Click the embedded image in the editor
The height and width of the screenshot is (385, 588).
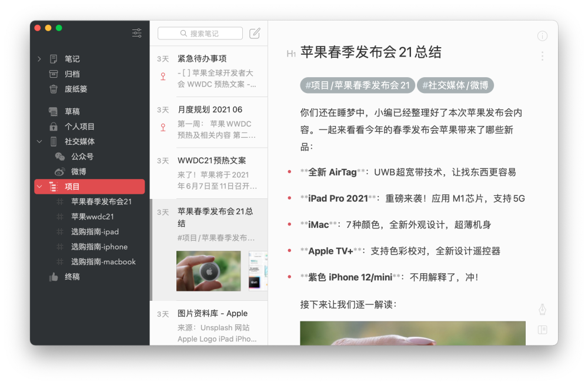click(413, 333)
